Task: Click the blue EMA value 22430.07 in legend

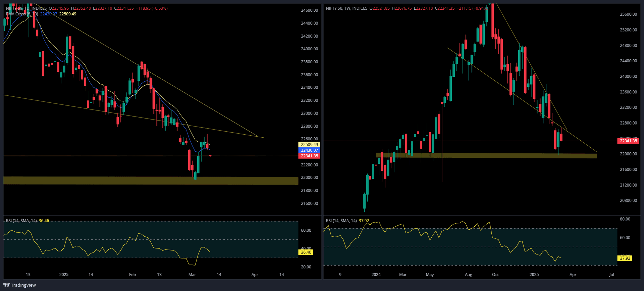Action: coord(49,14)
